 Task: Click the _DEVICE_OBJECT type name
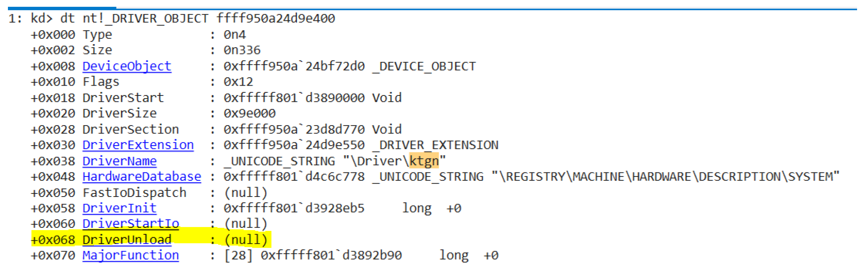424,66
